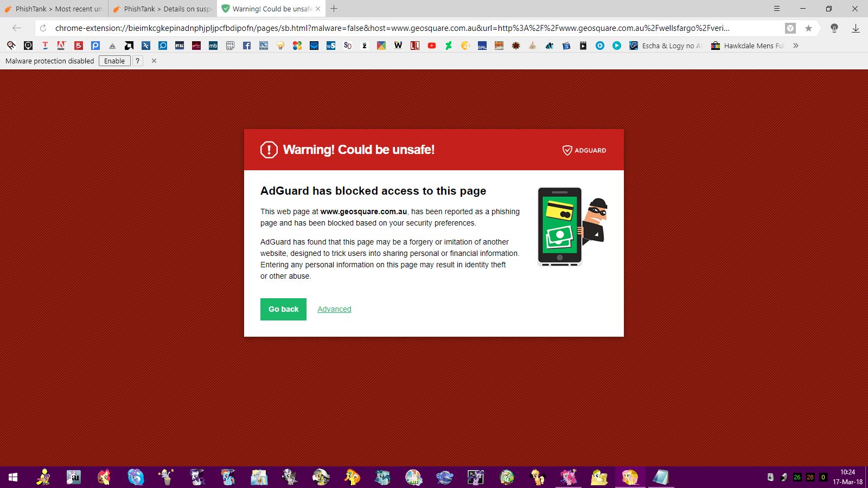Click the back navigation arrow
The height and width of the screenshot is (488, 868).
pyautogui.click(x=17, y=28)
